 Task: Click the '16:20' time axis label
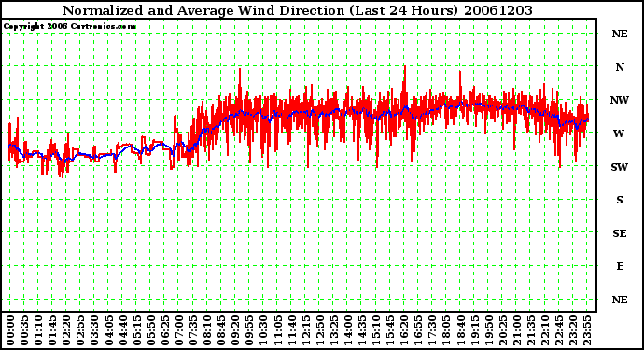(x=404, y=330)
